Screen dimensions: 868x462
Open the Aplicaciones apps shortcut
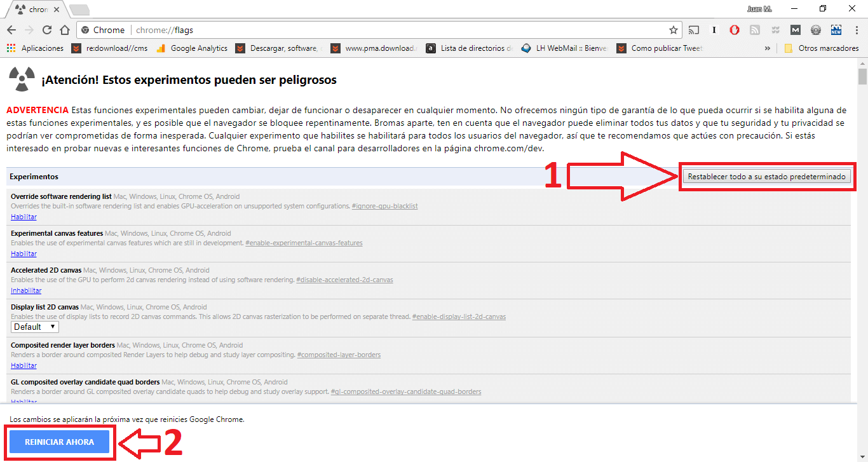[x=36, y=48]
